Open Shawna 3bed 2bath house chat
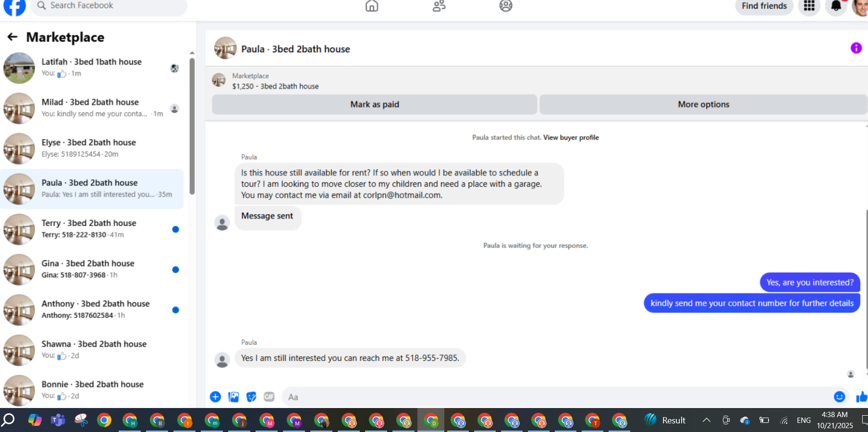This screenshot has width=868, height=432. click(x=91, y=350)
